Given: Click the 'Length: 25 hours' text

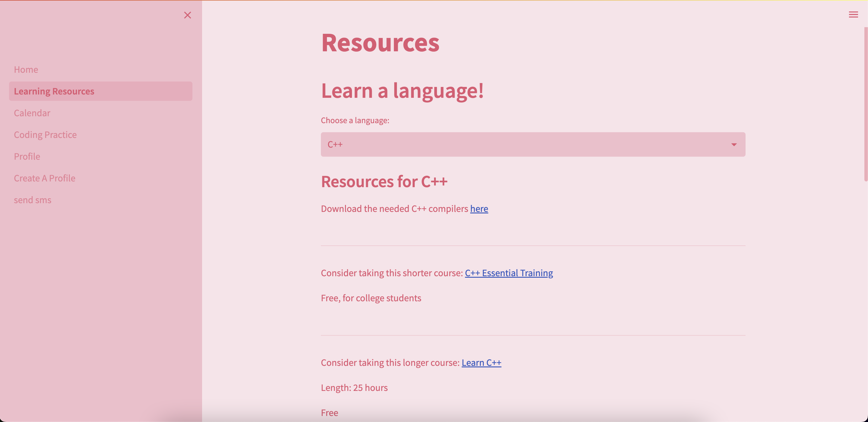Looking at the screenshot, I should (354, 388).
